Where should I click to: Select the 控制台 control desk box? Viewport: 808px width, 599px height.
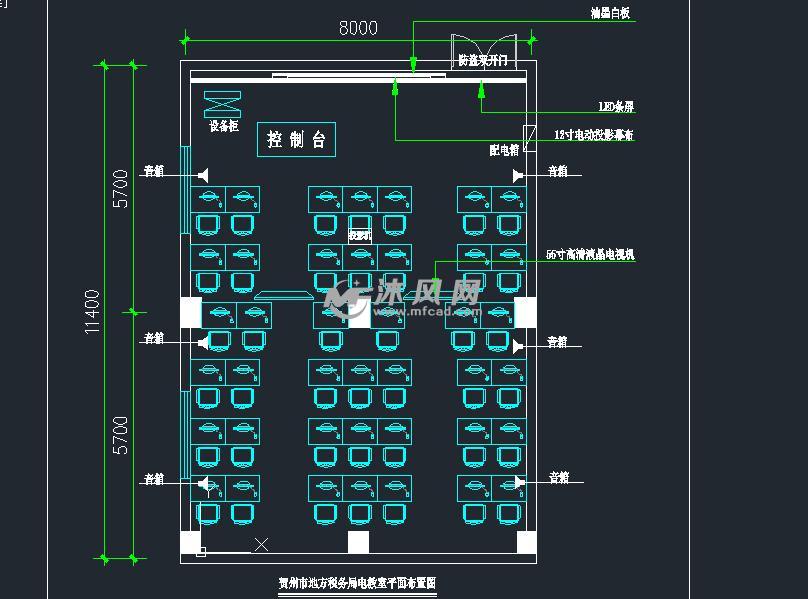click(x=296, y=140)
